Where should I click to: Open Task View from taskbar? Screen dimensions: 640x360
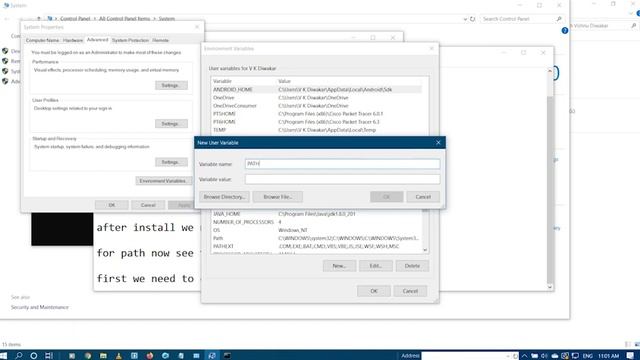pos(49,356)
